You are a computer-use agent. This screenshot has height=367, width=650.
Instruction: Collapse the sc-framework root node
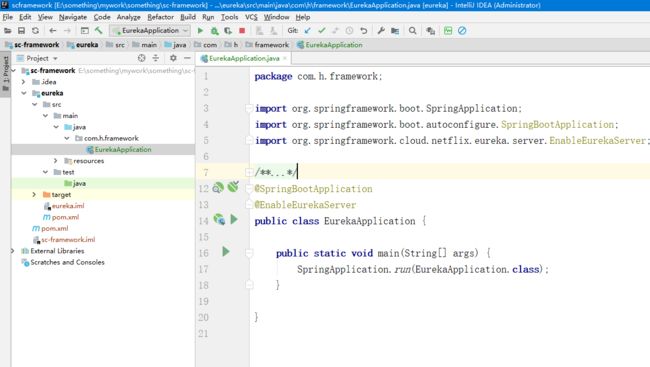coord(14,70)
